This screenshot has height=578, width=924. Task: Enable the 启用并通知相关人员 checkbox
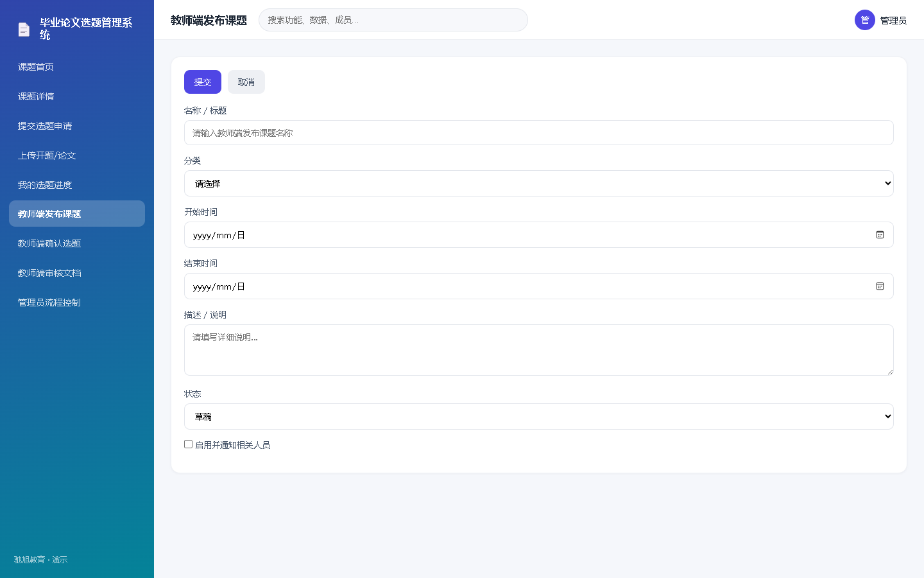(189, 444)
